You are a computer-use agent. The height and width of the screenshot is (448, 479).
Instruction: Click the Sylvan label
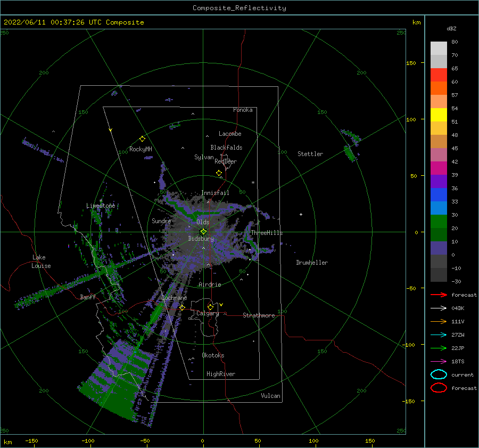coord(204,157)
